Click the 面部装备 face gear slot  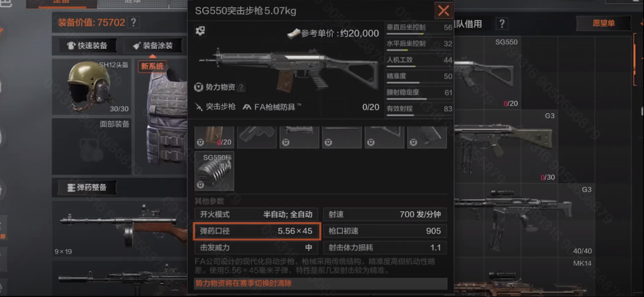click(91, 147)
